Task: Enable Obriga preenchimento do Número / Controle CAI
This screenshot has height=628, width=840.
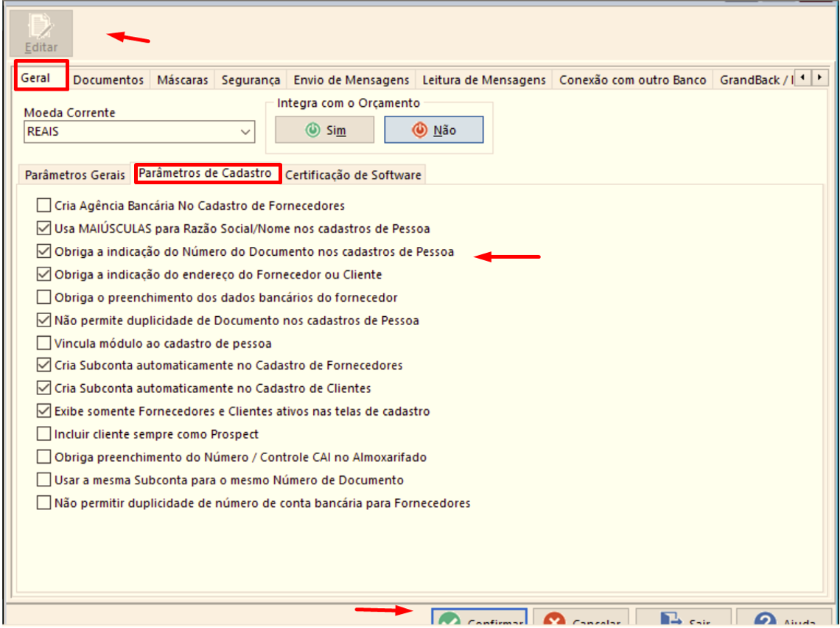Action: click(44, 457)
